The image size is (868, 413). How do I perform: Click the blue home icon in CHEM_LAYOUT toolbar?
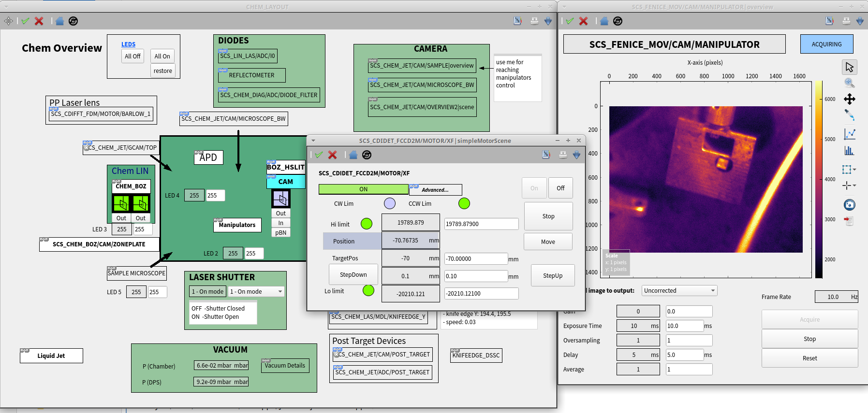click(59, 21)
